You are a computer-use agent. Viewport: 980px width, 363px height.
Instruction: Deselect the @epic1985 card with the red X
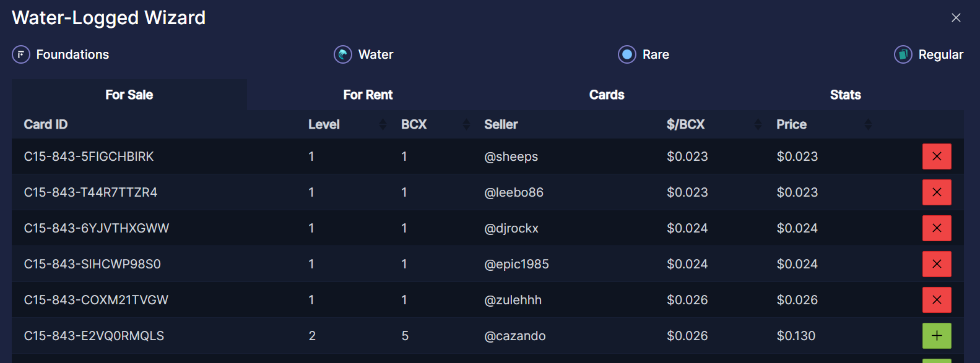point(937,264)
